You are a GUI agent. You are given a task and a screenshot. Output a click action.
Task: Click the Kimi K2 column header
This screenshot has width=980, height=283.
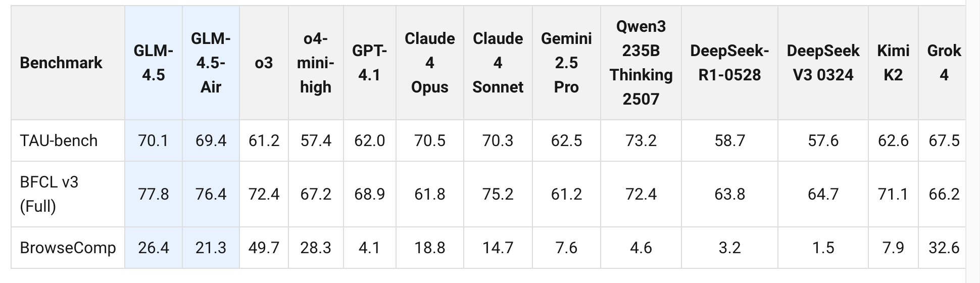point(893,63)
